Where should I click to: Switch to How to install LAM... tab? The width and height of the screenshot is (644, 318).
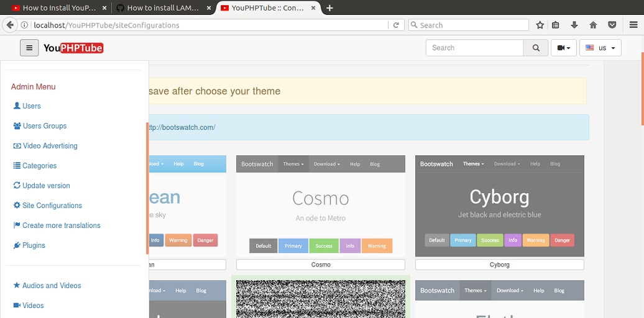163,8
